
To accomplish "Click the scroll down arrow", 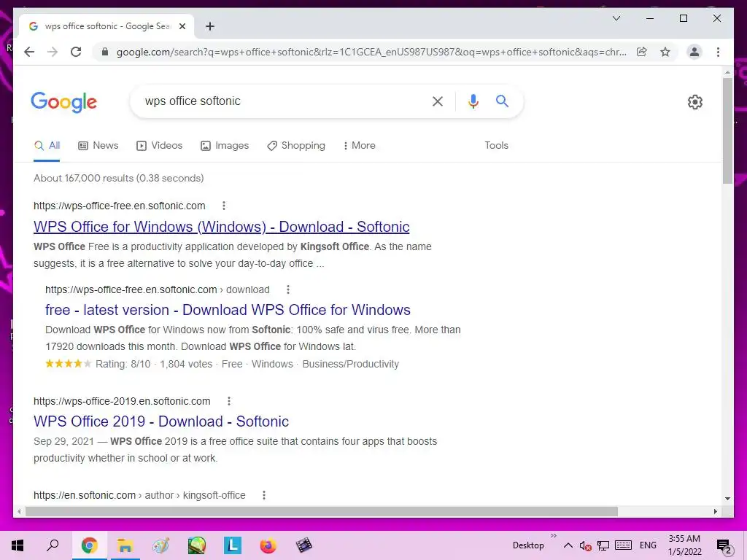I will (x=727, y=499).
